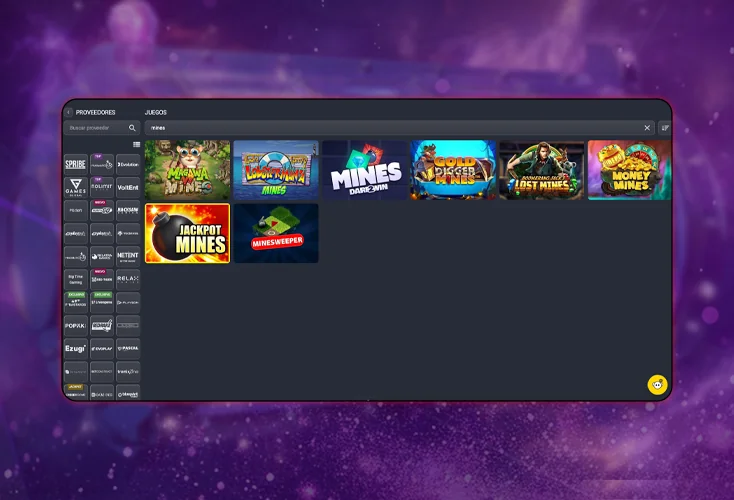This screenshot has height=500, width=734.
Task: Open the Mines Dare2Win game
Action: [364, 170]
